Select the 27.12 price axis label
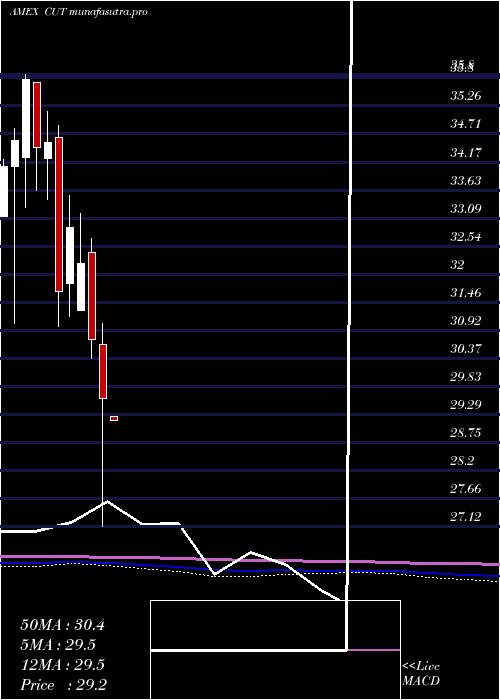The width and height of the screenshot is (500, 700). tap(466, 517)
